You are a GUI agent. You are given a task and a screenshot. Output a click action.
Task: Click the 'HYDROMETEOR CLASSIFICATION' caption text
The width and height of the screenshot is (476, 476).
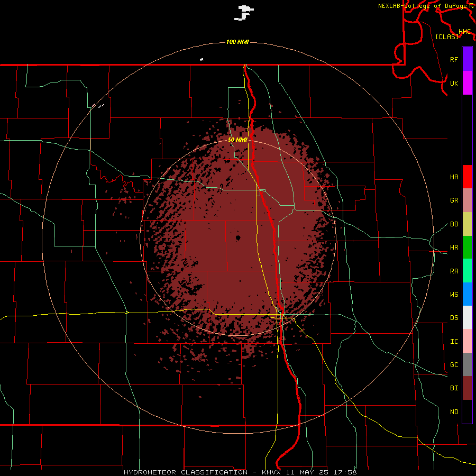click(x=186, y=472)
